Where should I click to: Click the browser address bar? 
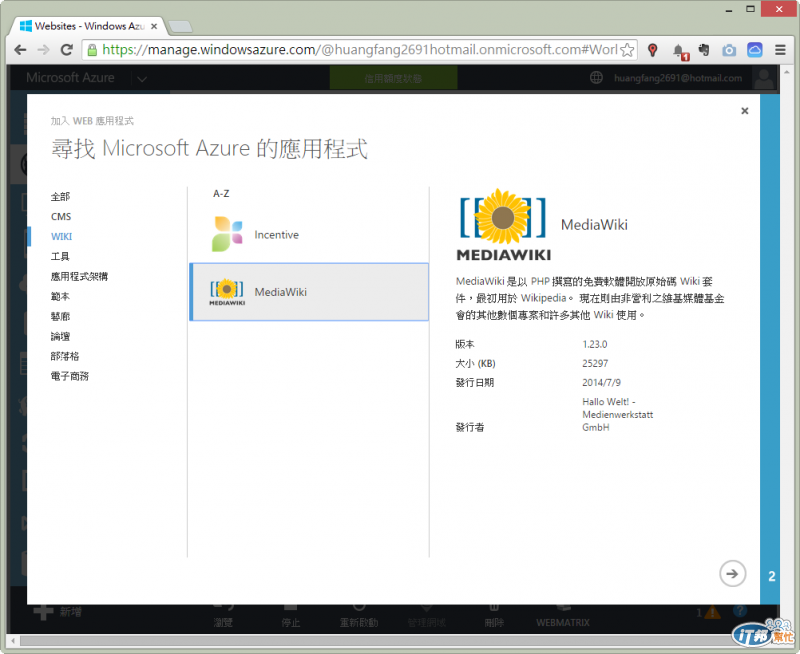pyautogui.click(x=360, y=50)
